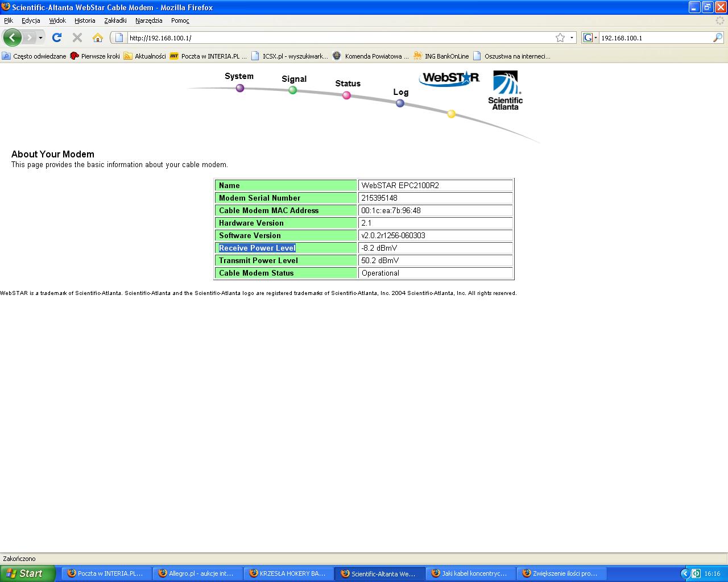Viewport: 728px width, 582px height.
Task: Open the Aktualności feed bookmark
Action: [x=145, y=56]
